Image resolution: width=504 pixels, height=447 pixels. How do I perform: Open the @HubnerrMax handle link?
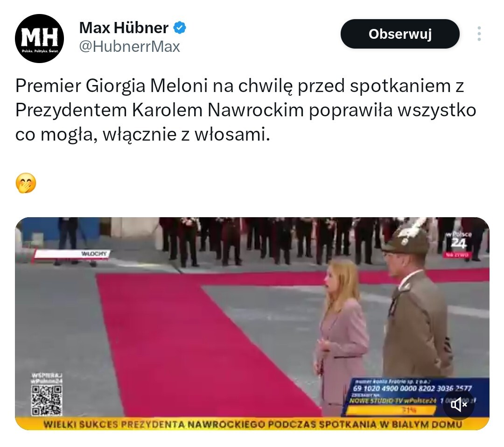[130, 47]
